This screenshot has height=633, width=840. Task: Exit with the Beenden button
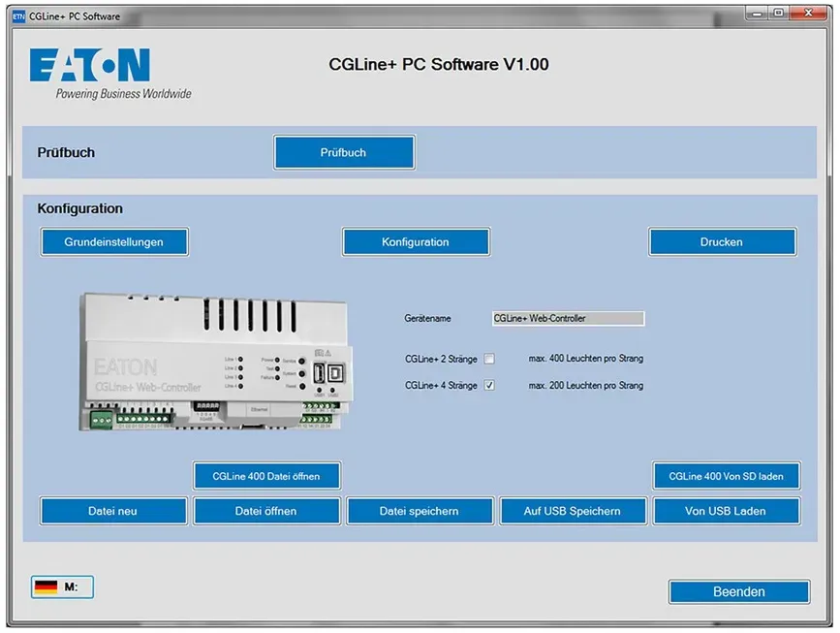point(738,591)
